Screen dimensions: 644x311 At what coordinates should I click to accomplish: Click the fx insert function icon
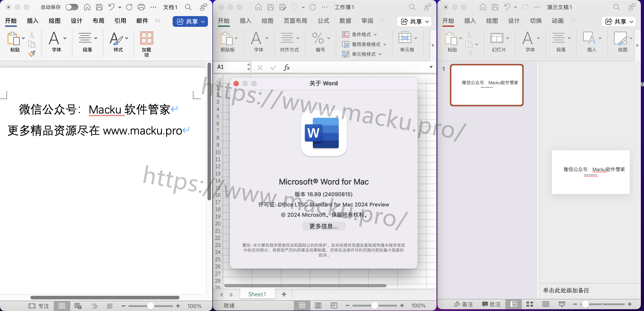287,67
